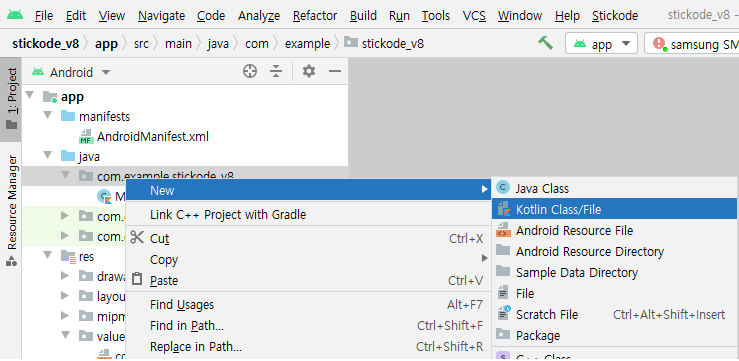Open the Analyze menu
Viewport: 739px width, 361px height.
click(x=259, y=16)
